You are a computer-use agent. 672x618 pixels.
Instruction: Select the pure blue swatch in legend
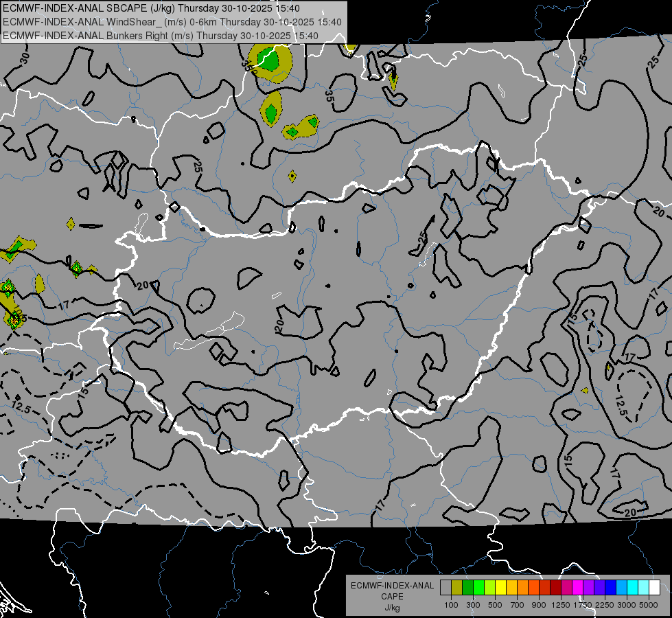(610, 588)
